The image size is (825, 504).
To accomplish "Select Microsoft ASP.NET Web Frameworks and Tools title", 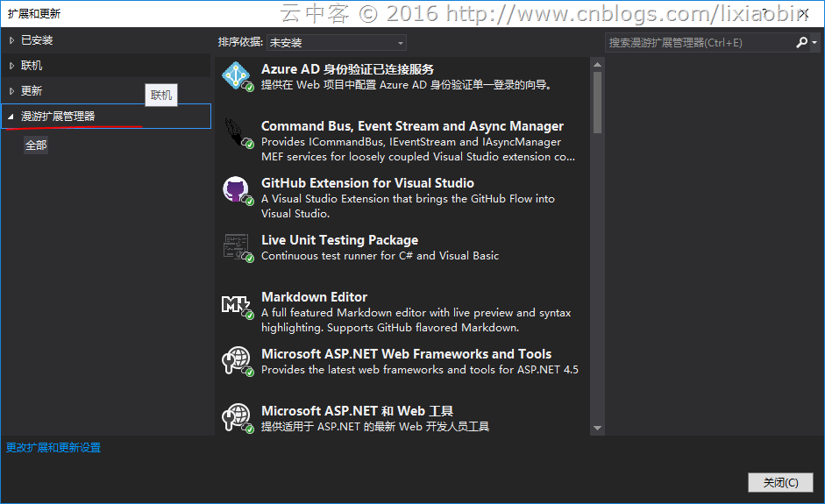I will (406, 353).
